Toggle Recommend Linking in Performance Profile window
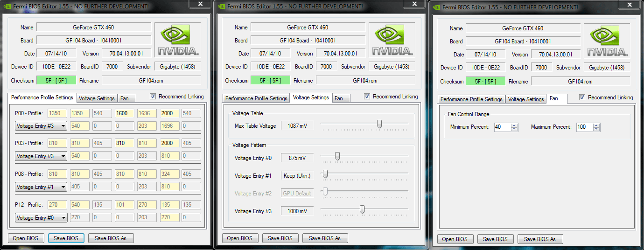This screenshot has width=644, height=250. (x=153, y=97)
